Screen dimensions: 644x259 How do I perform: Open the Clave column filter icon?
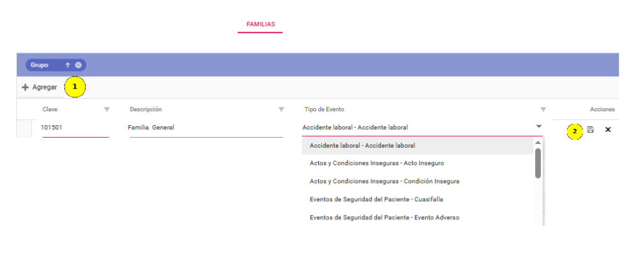(107, 109)
